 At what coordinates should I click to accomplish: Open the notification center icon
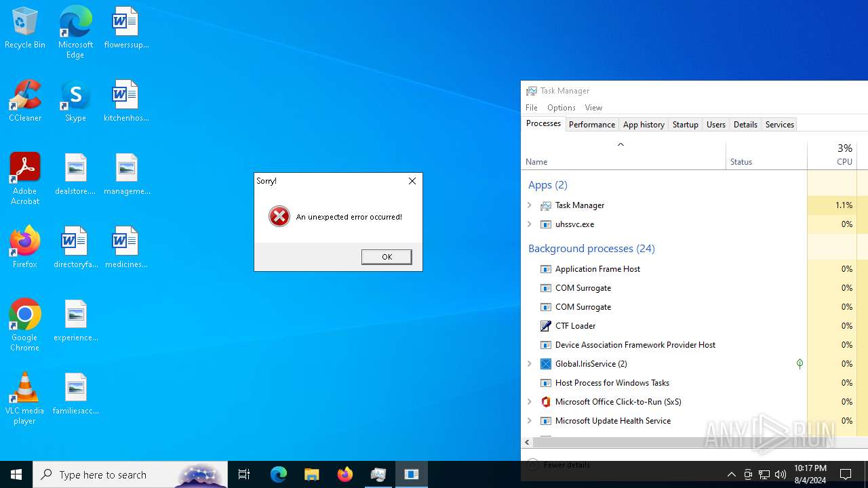[x=846, y=474]
